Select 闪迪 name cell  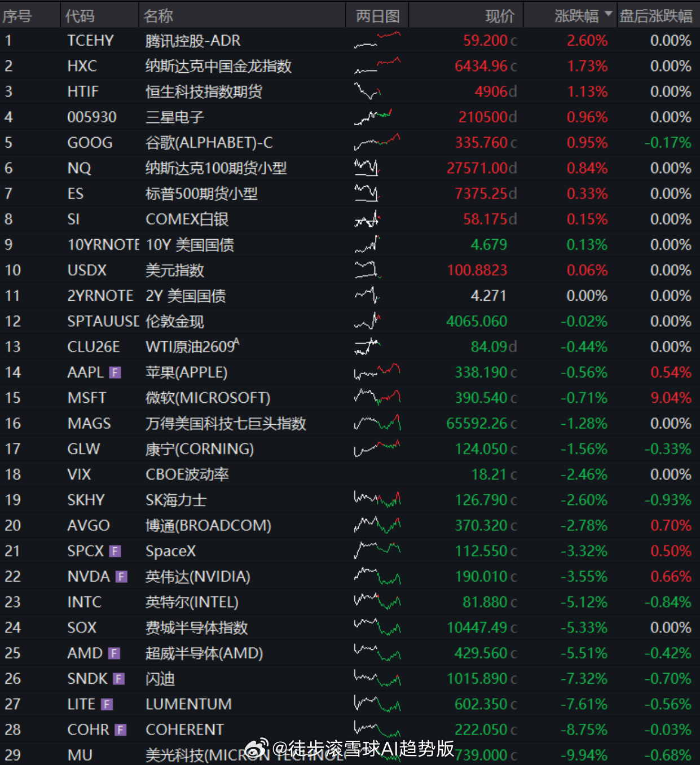pos(160,679)
